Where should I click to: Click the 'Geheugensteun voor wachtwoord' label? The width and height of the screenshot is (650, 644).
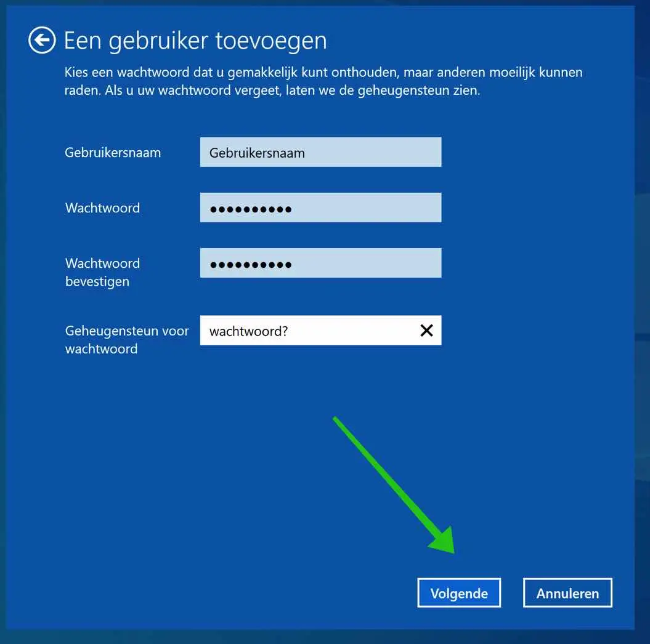(x=127, y=340)
